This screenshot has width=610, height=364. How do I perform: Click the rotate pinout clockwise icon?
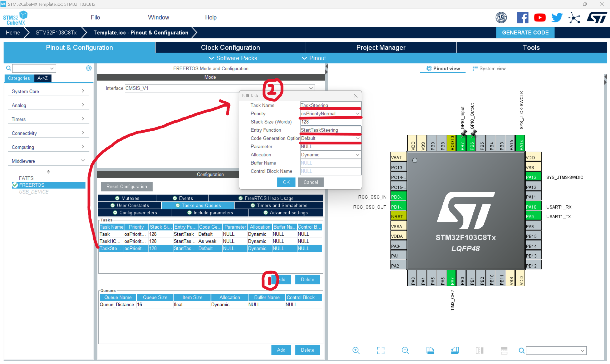click(430, 350)
